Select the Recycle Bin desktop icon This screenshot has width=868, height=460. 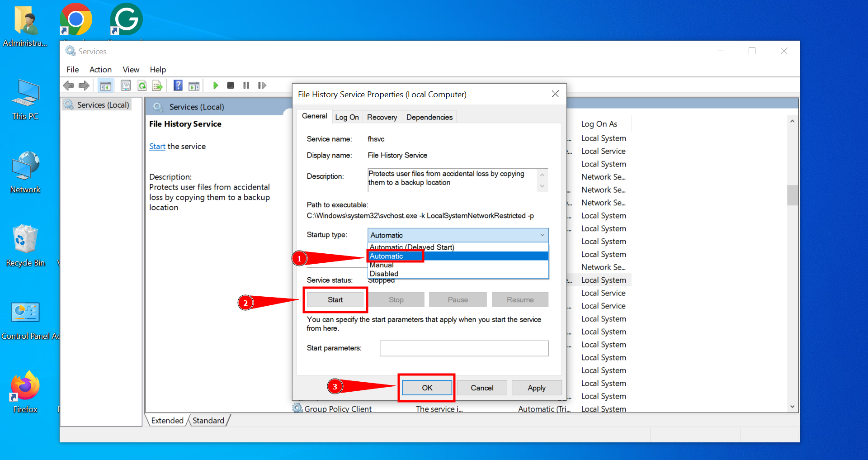25,246
